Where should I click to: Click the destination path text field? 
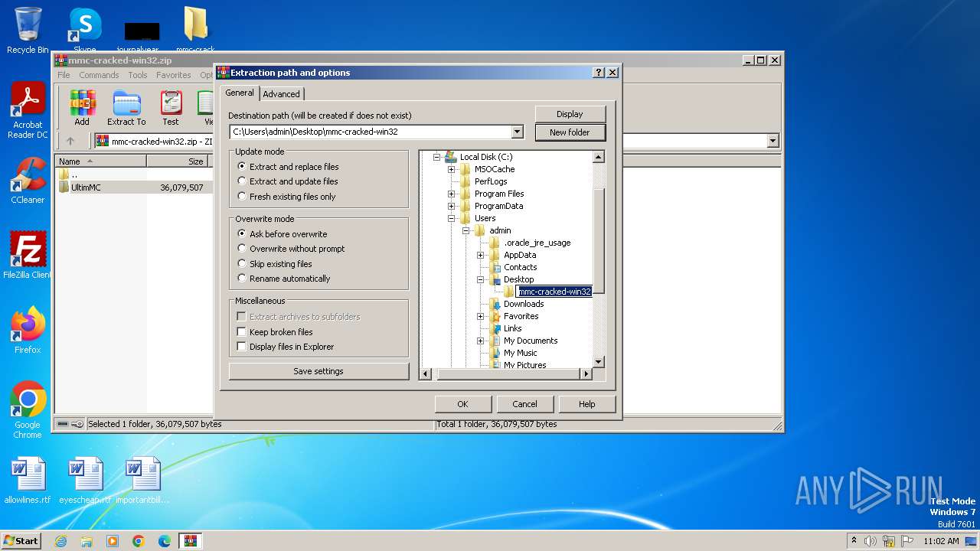pyautogui.click(x=371, y=132)
